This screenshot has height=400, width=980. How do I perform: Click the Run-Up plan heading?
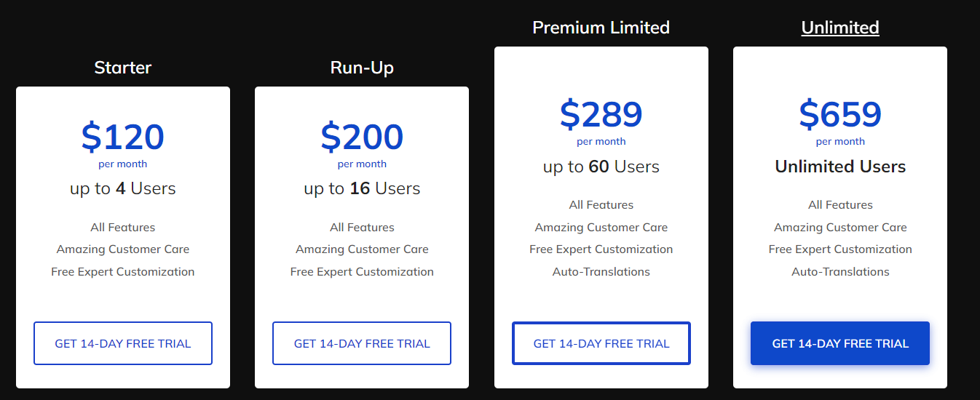point(362,68)
